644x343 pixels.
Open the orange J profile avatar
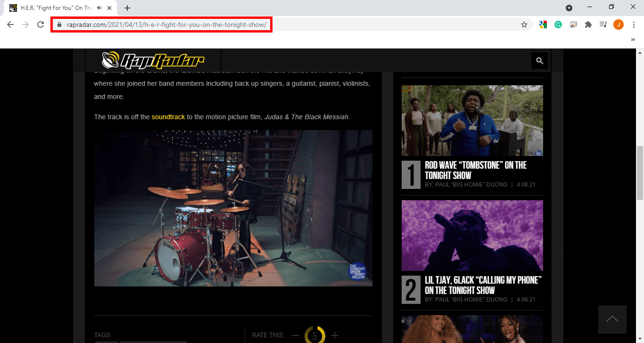pyautogui.click(x=619, y=24)
